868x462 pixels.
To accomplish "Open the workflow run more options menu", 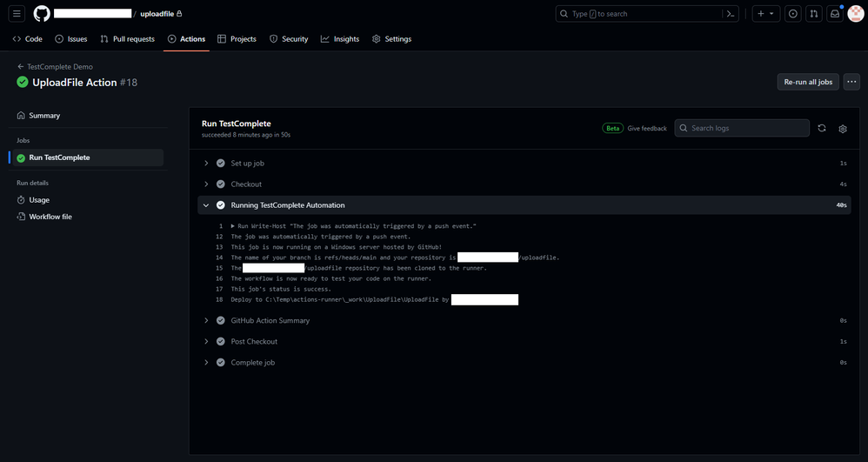I will (851, 82).
